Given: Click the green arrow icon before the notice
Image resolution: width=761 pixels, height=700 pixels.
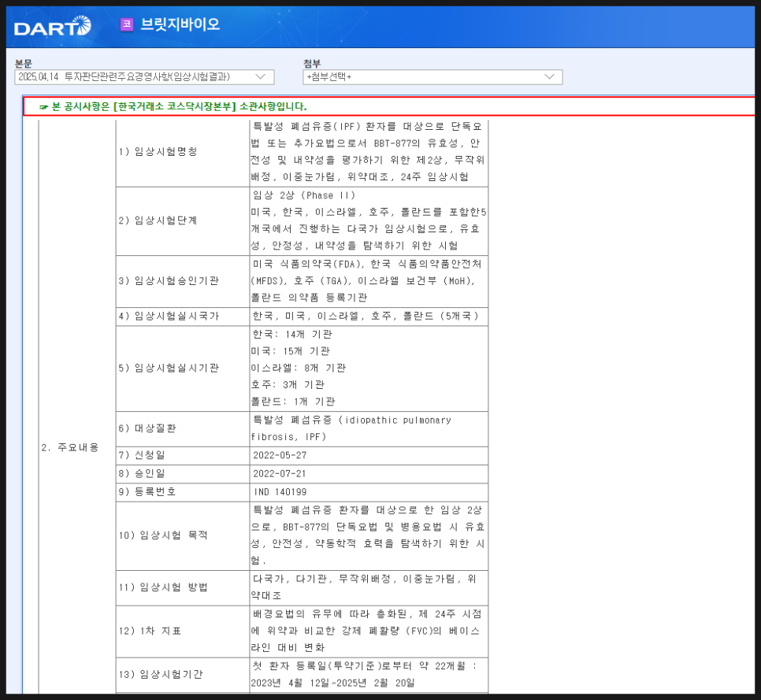Looking at the screenshot, I should tap(43, 107).
